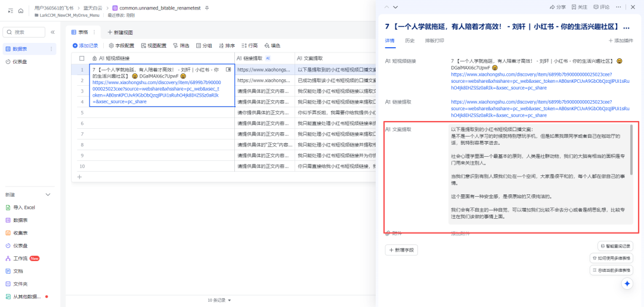Click breadcrumb 蓝天白云
This screenshot has width=644, height=307.
coord(94,8)
